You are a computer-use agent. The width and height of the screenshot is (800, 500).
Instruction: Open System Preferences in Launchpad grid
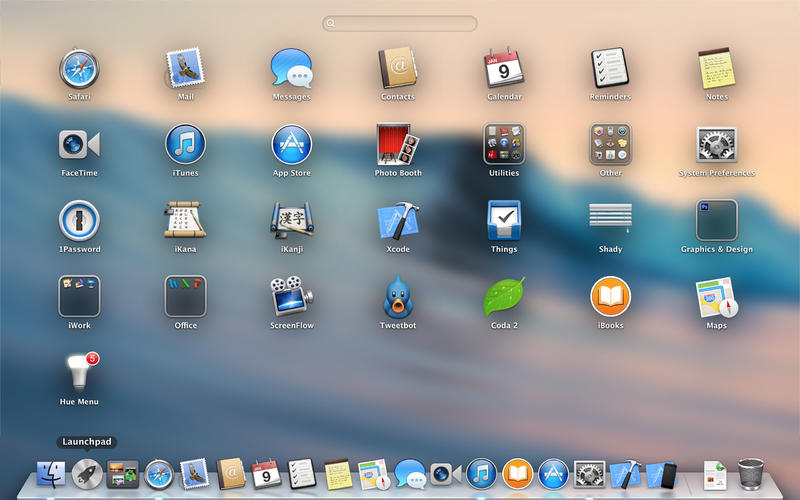click(x=716, y=144)
